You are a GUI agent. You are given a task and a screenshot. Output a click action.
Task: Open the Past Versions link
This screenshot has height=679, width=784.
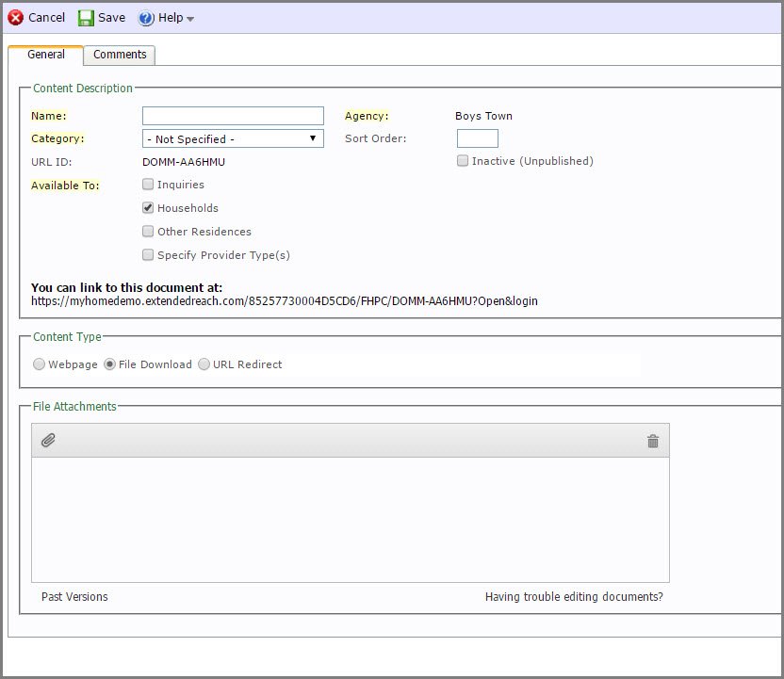pyautogui.click(x=74, y=596)
